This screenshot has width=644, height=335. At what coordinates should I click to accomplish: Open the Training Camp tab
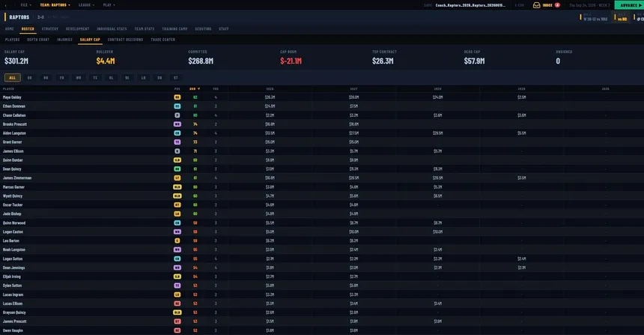click(174, 28)
